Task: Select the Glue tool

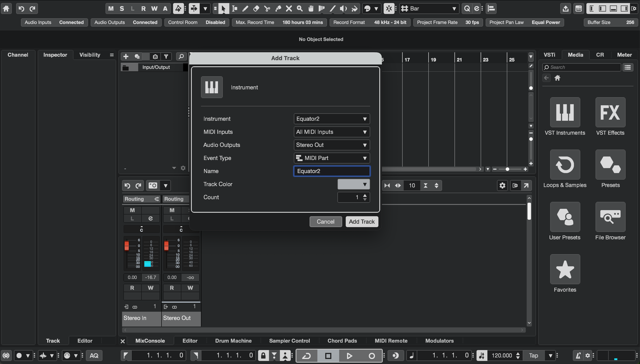Action: pos(278,9)
